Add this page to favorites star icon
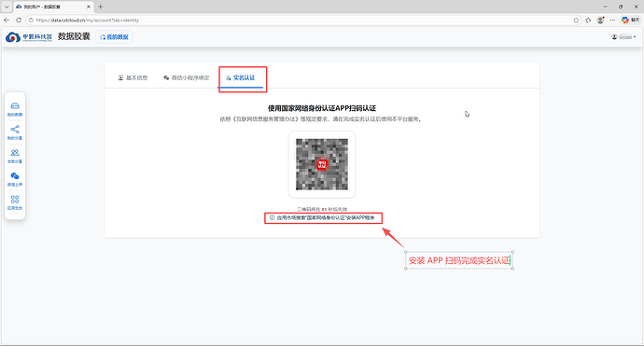The image size is (644, 346). coord(576,21)
